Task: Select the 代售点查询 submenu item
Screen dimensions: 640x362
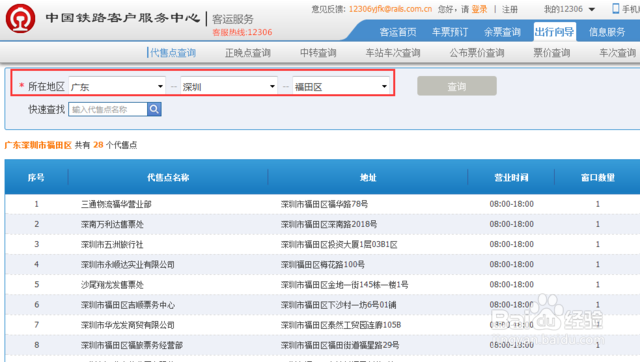Action: pyautogui.click(x=173, y=53)
